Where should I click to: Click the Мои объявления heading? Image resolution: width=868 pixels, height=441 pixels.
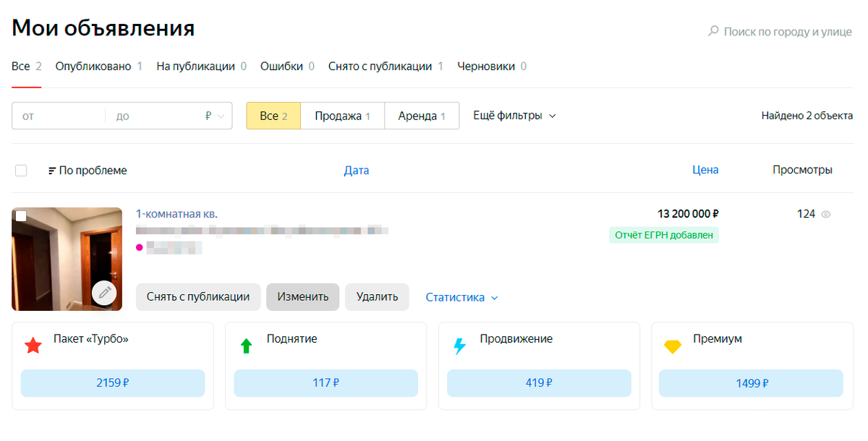(x=103, y=28)
